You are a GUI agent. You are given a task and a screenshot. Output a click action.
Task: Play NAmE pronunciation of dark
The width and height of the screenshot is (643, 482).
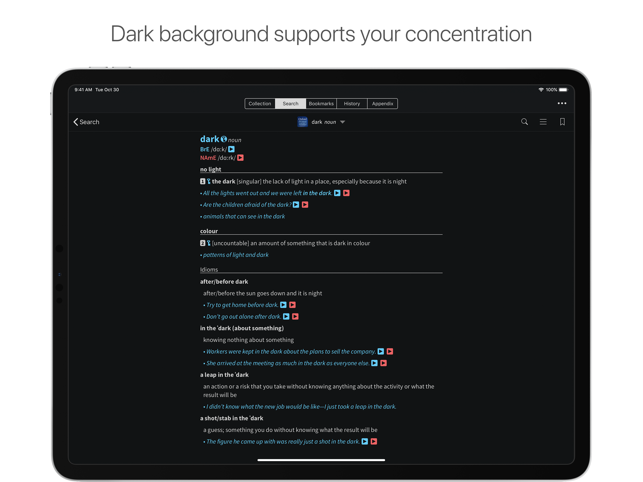click(240, 158)
